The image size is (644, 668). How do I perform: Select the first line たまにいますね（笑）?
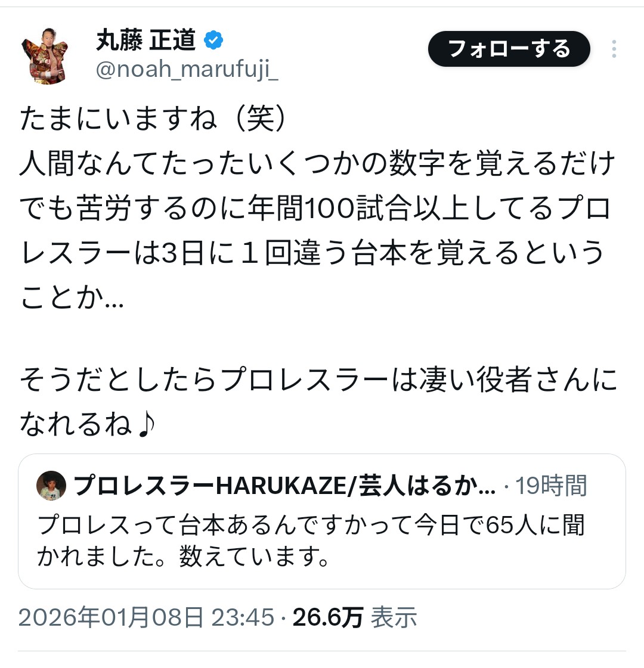pos(152,119)
